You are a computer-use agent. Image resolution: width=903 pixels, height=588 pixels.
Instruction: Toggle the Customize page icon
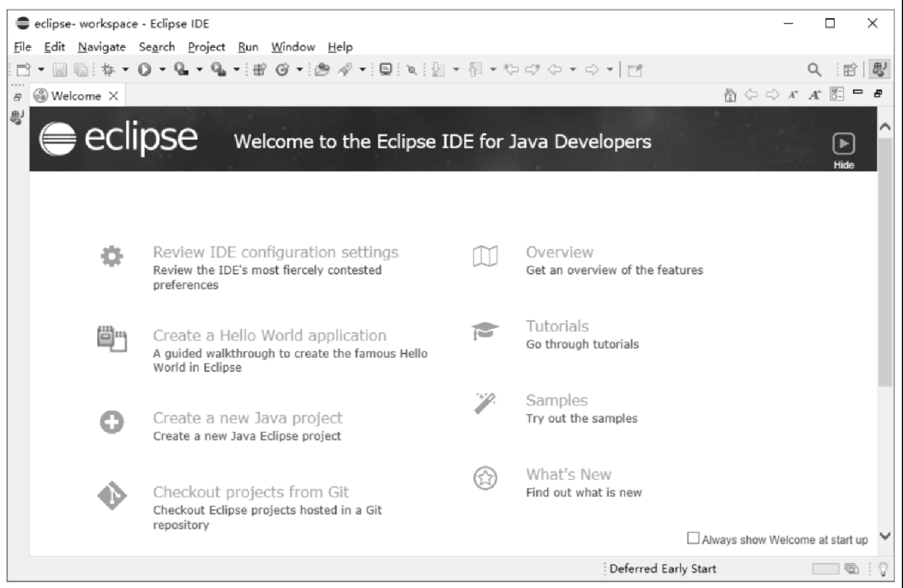(837, 94)
